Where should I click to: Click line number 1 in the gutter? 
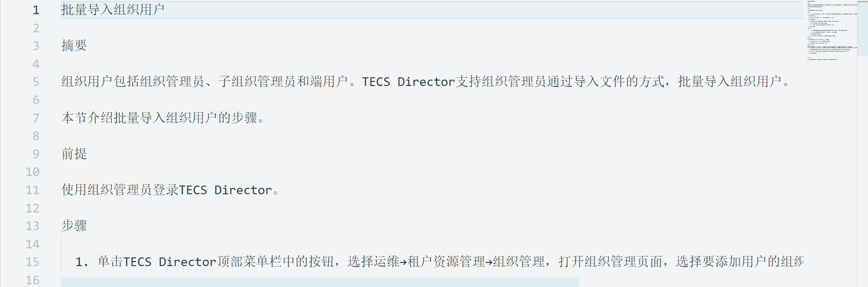pos(36,10)
